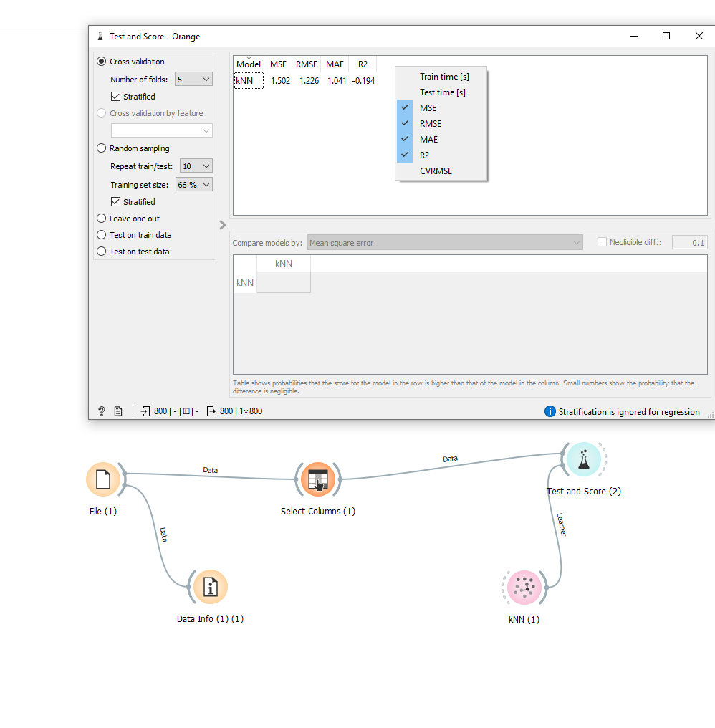
Task: Click the input data count icon showing 800
Action: pyautogui.click(x=150, y=411)
